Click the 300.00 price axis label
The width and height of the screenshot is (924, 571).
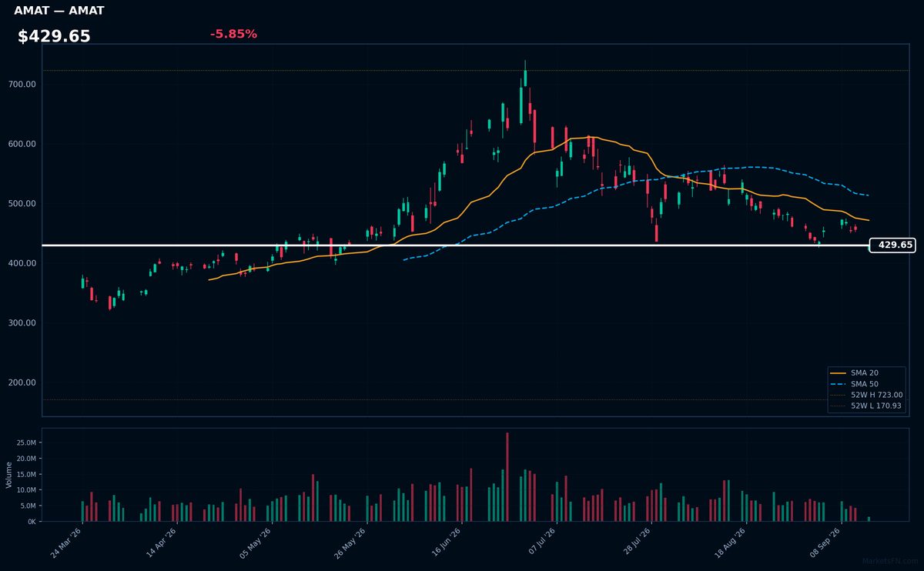click(x=22, y=323)
